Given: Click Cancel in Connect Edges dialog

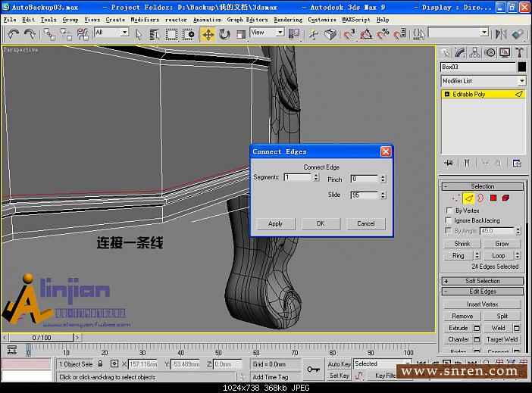Looking at the screenshot, I should point(366,224).
